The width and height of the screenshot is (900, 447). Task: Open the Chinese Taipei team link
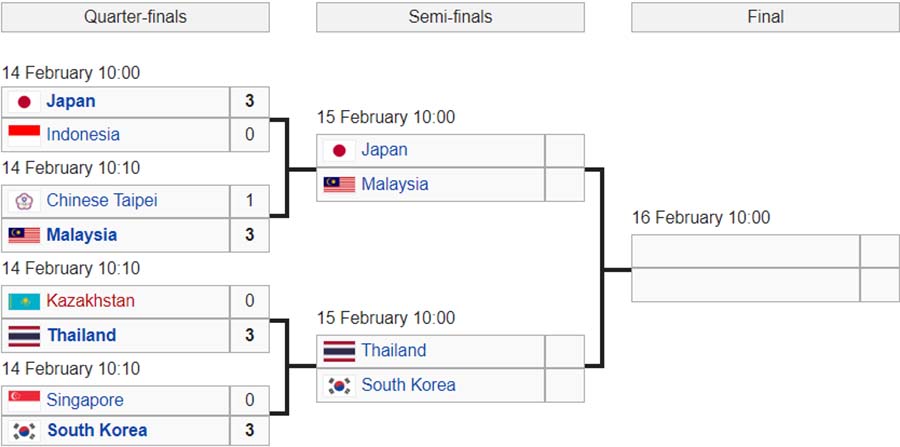(x=102, y=201)
